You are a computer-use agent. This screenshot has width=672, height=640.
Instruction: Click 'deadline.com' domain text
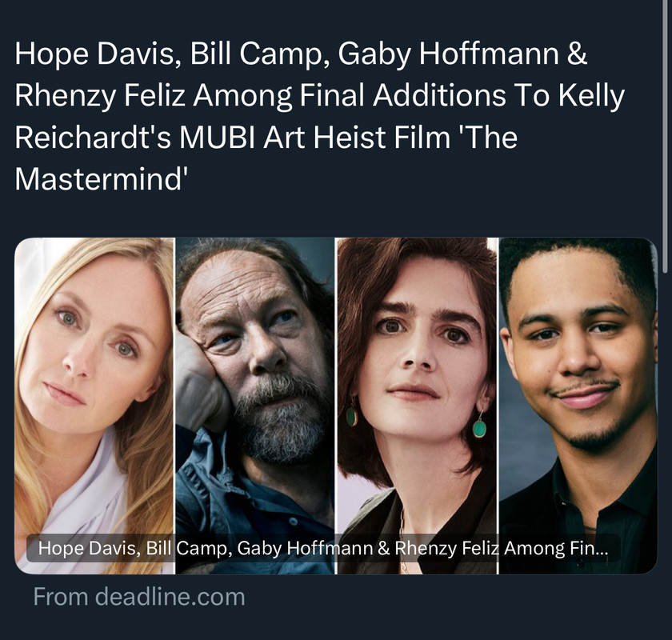[170, 597]
